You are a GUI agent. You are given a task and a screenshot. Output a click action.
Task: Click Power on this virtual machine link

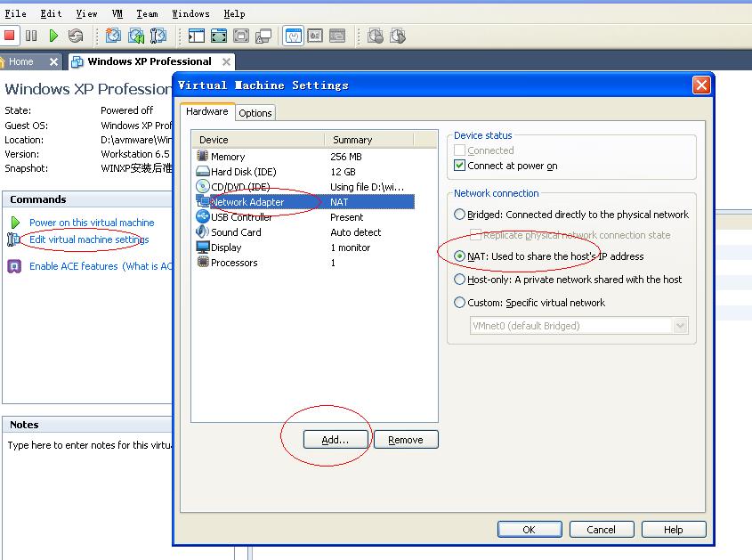[x=92, y=223]
